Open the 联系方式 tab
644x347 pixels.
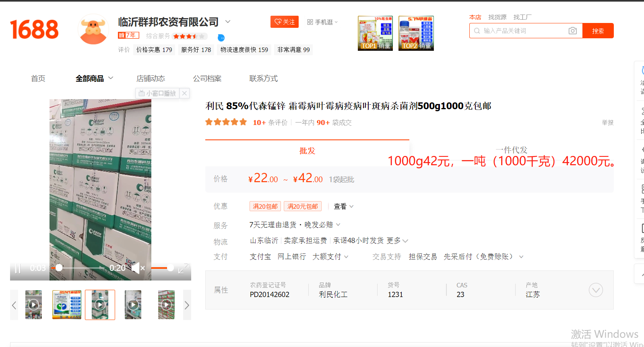pyautogui.click(x=263, y=79)
